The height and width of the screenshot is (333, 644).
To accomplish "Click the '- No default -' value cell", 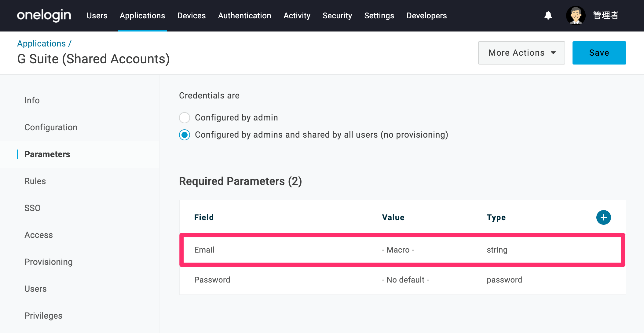I will [405, 280].
